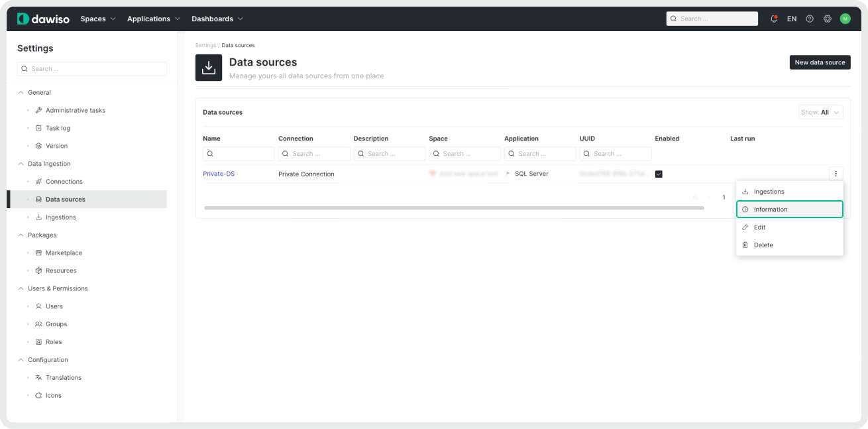This screenshot has height=429, width=868.
Task: Expand the Spaces dropdown
Action: 98,19
